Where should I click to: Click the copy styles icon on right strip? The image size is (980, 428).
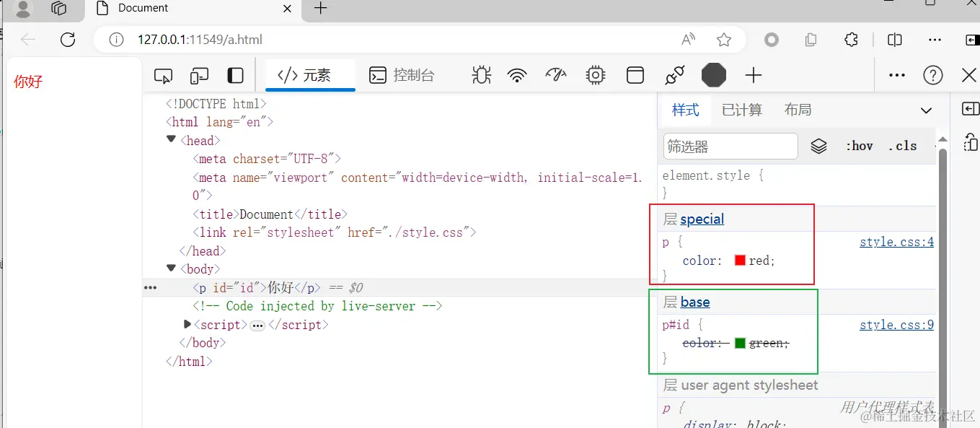click(970, 141)
